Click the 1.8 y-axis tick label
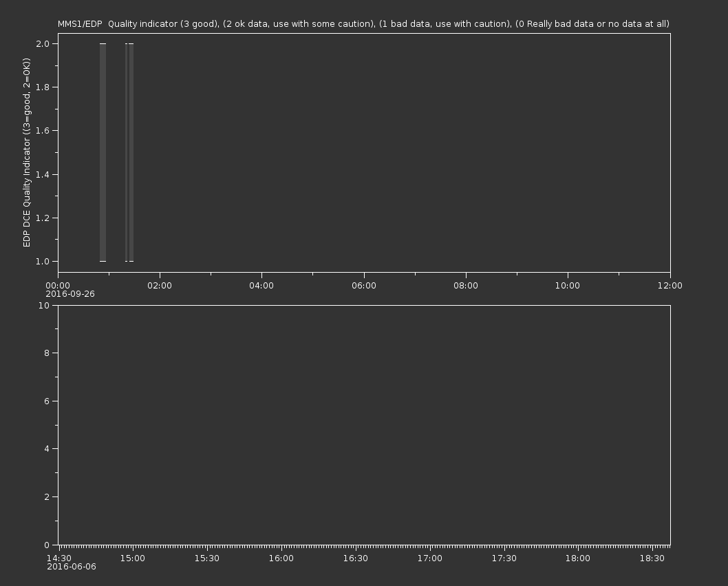728x586 pixels. click(x=43, y=87)
